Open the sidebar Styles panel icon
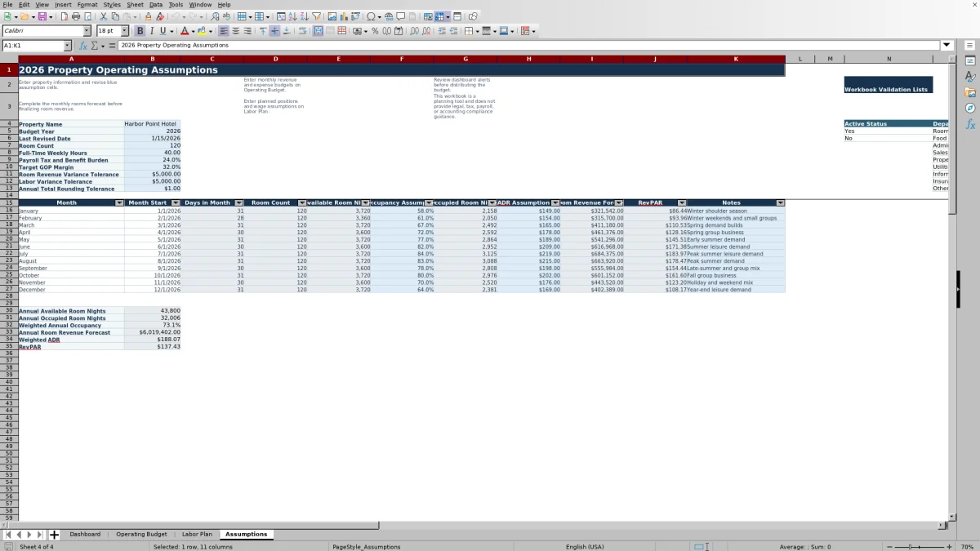This screenshot has width=980, height=551. [970, 77]
